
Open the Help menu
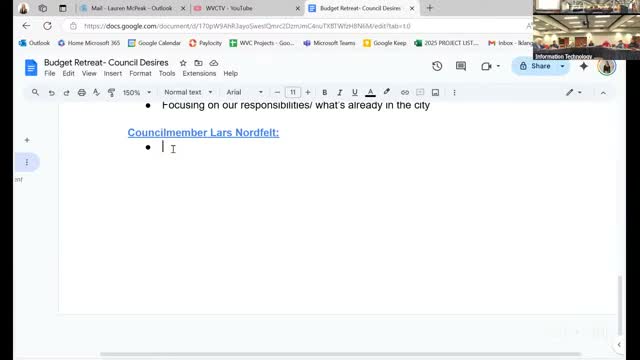coord(231,73)
